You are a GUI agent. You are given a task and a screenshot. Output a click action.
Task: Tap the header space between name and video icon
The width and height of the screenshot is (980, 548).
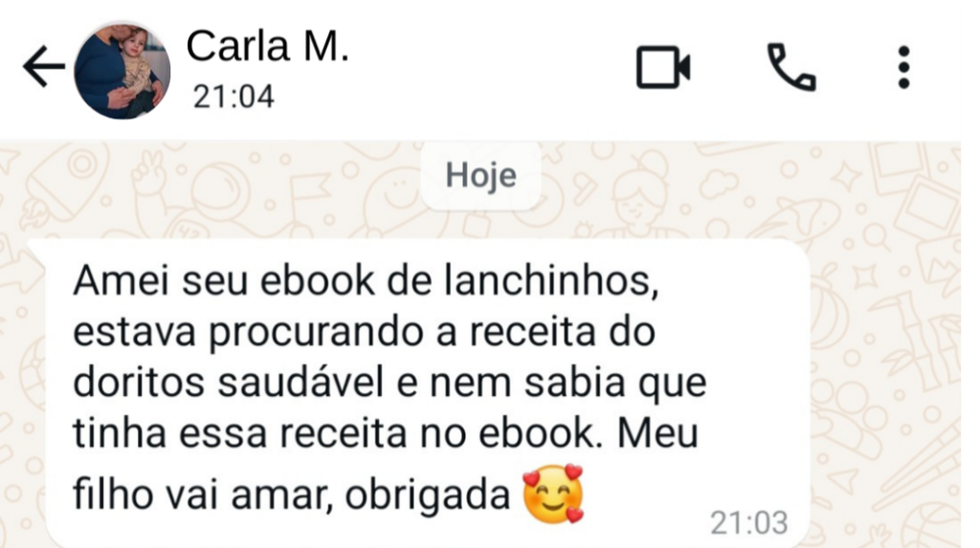494,68
